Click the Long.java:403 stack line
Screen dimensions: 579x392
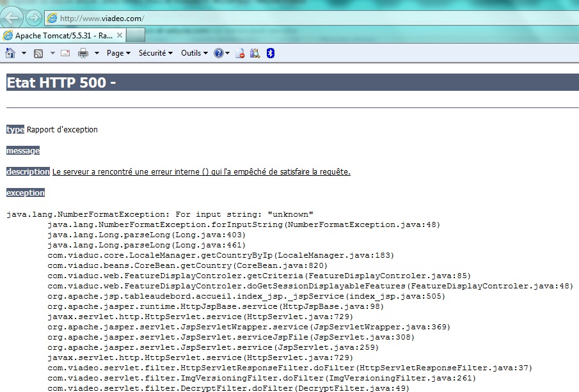click(147, 235)
